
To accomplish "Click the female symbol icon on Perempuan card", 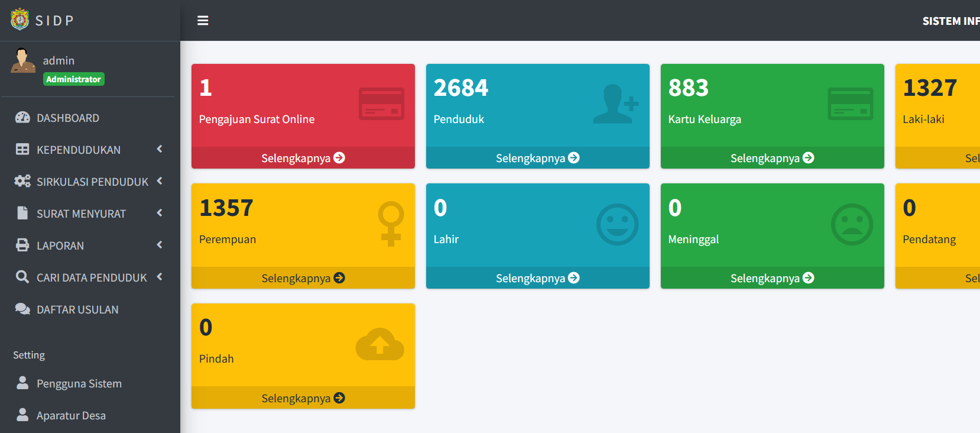I will coord(391,224).
